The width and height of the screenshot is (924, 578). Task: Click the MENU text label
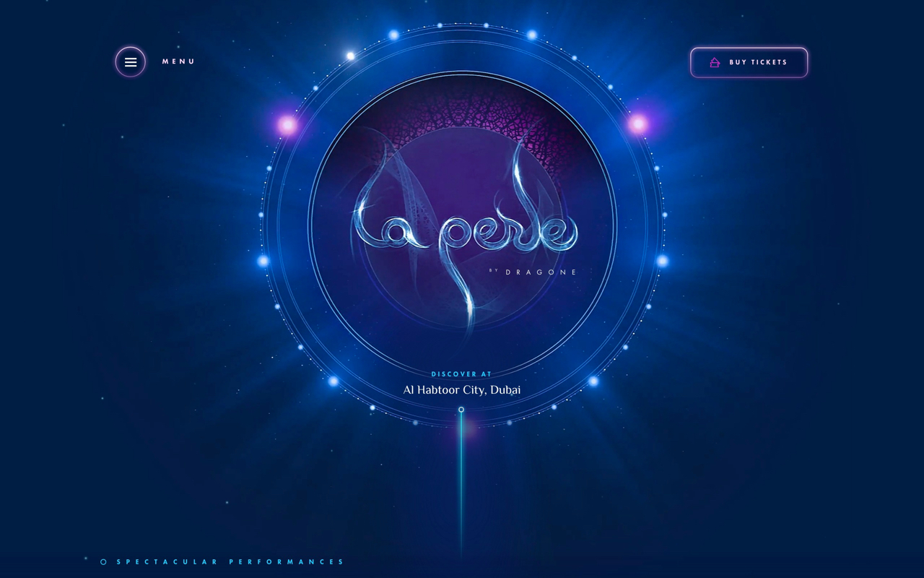(178, 61)
